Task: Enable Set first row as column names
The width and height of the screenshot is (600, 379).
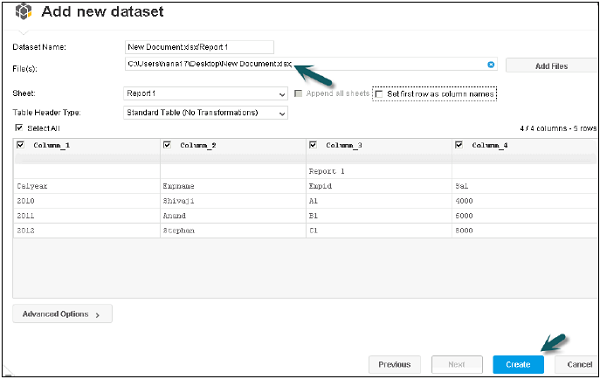Action: coord(379,94)
